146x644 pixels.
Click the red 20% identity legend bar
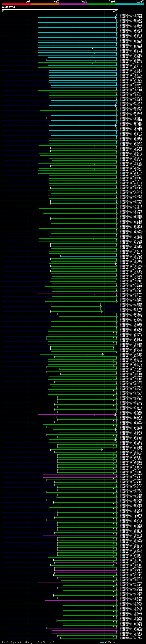point(16,4)
